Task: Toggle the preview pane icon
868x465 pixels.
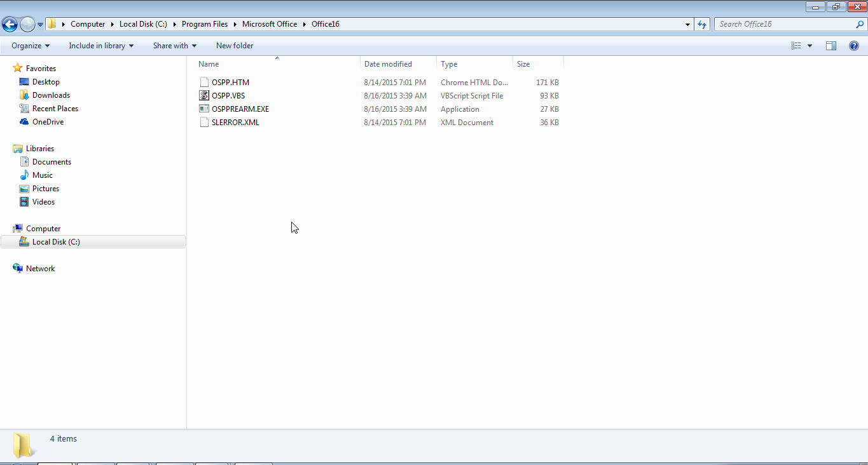Action: click(831, 46)
